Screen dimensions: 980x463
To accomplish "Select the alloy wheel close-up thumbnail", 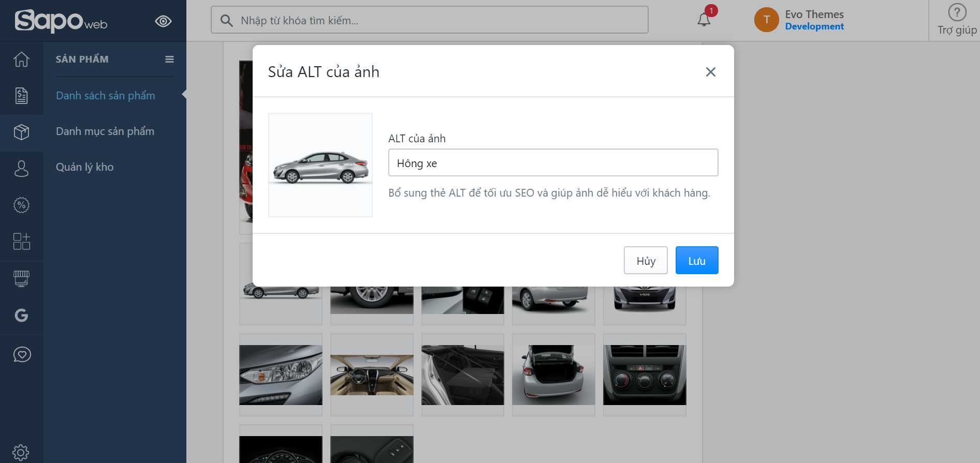I will [x=372, y=305].
